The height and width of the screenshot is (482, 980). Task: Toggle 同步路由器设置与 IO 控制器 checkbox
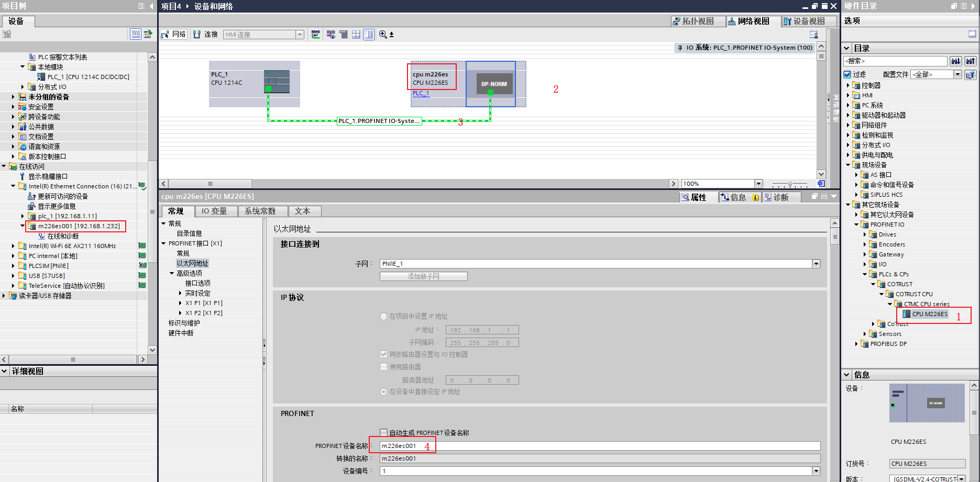tap(383, 354)
